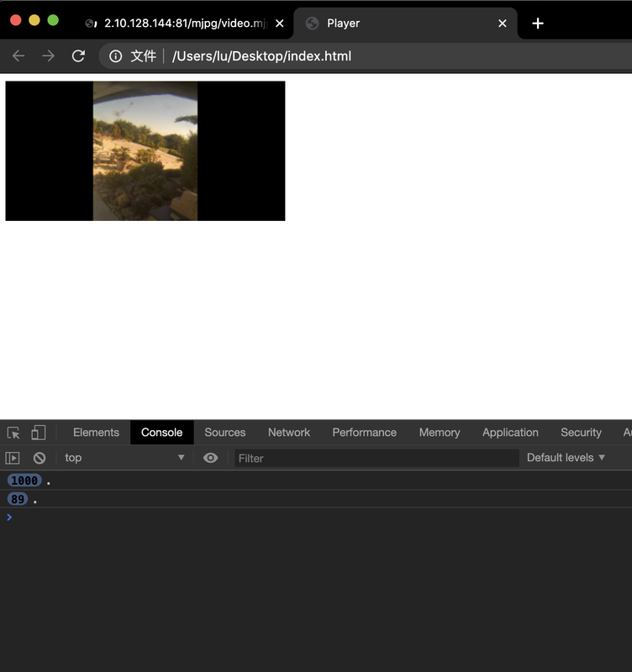This screenshot has height=672, width=632.
Task: Create a live expression with the eye icon
Action: click(210, 458)
